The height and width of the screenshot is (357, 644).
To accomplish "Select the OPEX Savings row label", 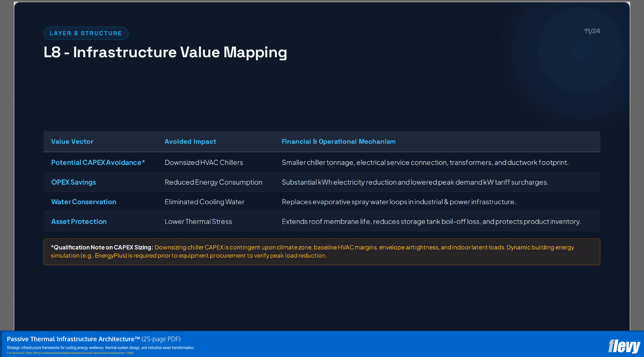I will pos(74,182).
